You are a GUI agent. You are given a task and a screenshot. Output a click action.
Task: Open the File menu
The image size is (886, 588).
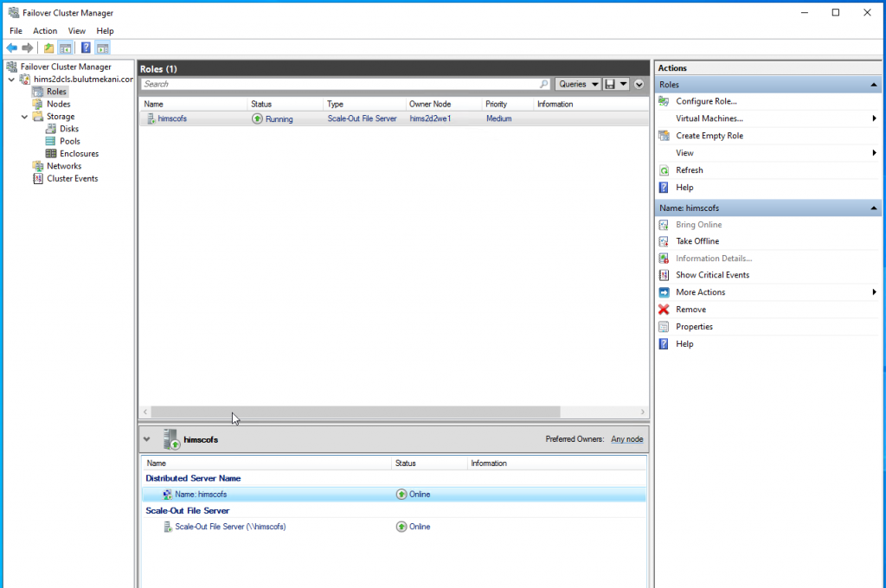pyautogui.click(x=16, y=31)
